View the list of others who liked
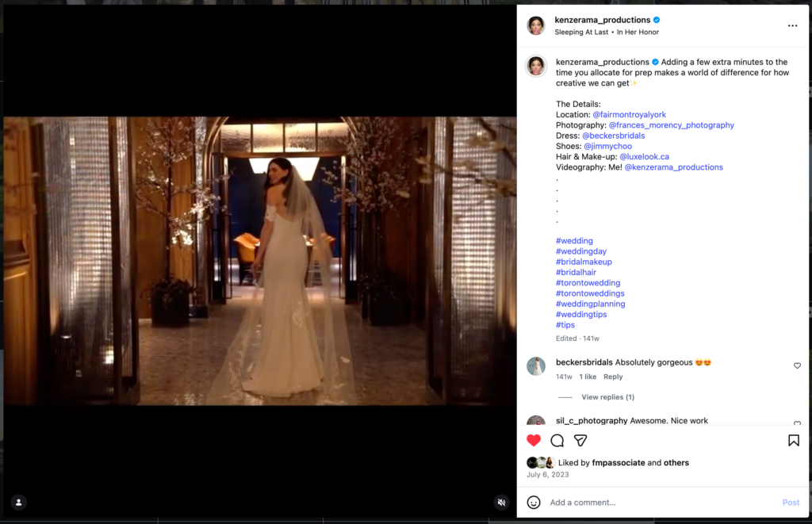Image resolution: width=812 pixels, height=524 pixels. 676,463
